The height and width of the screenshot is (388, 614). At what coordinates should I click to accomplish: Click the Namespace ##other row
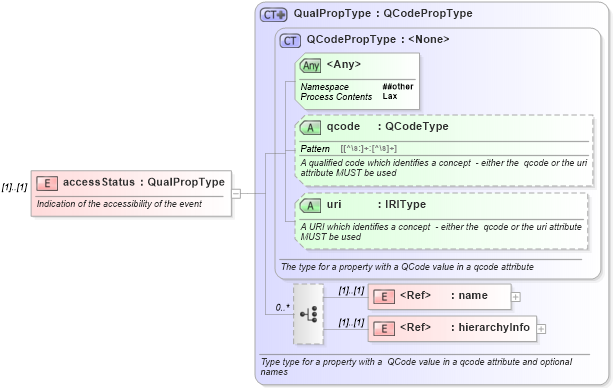click(x=357, y=87)
